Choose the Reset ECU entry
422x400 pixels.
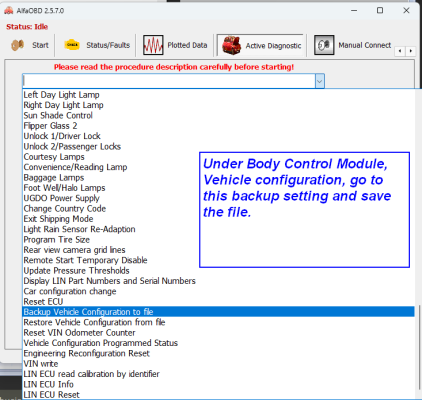43,301
